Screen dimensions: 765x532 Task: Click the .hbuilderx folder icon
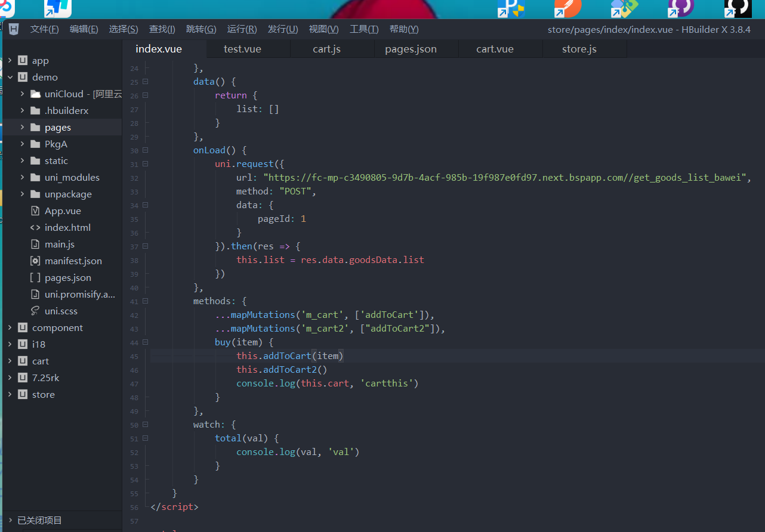point(35,110)
